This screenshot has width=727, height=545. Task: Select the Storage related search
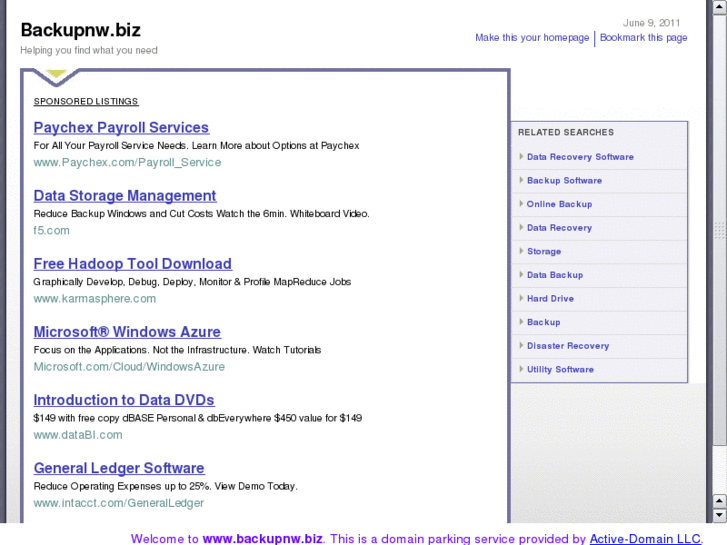click(544, 251)
